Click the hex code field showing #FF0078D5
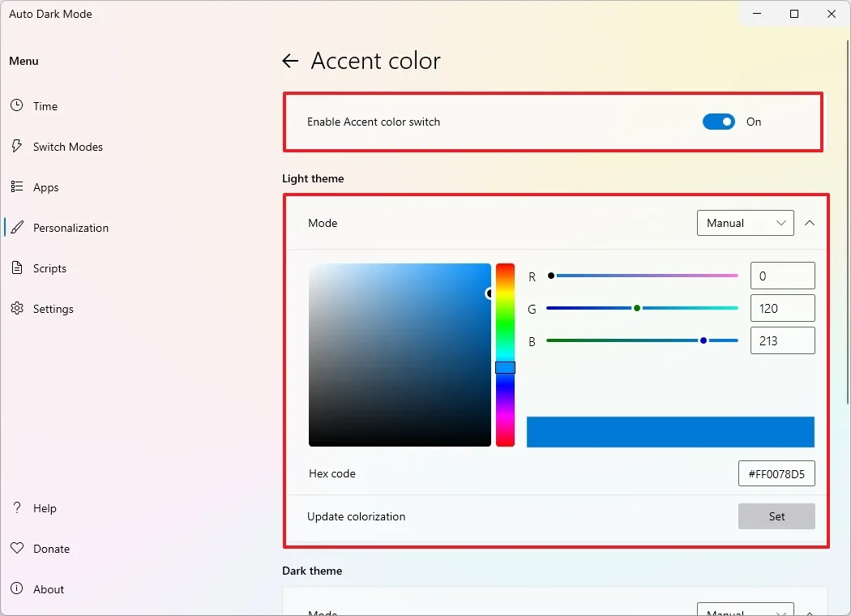Image resolution: width=851 pixels, height=616 pixels. (x=776, y=473)
